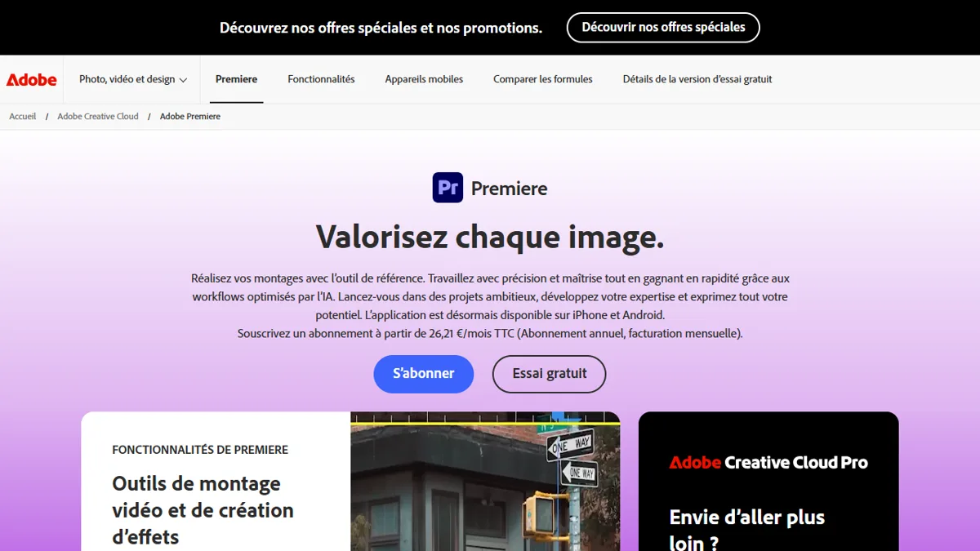Click the 26,21 €/mois subscription price line
The image size is (980, 551).
pyautogui.click(x=490, y=334)
